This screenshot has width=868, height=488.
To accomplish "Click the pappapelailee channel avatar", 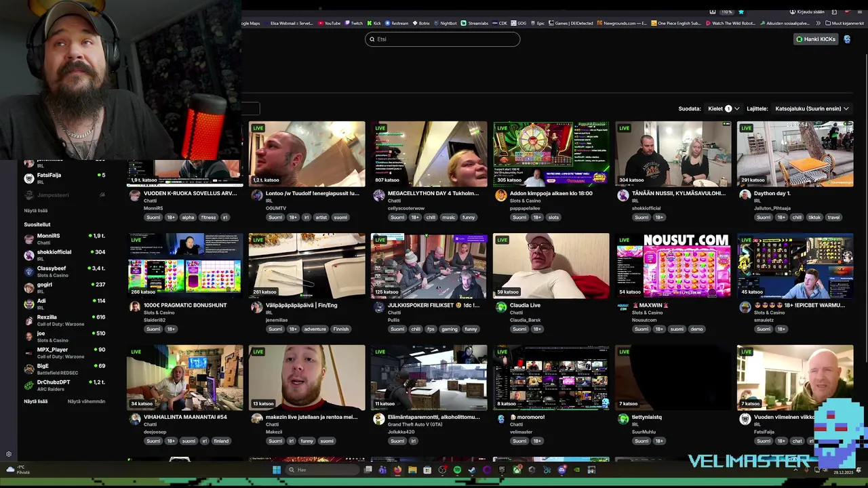I will pyautogui.click(x=500, y=195).
